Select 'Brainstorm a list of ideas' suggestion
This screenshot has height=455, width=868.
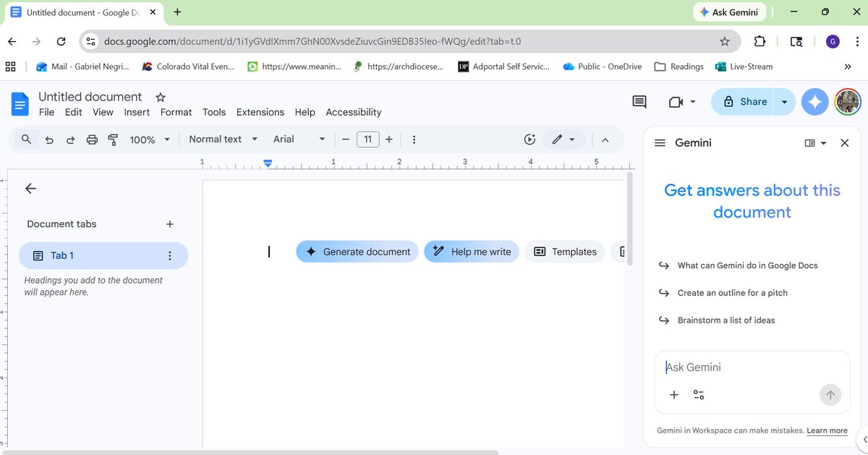click(726, 320)
